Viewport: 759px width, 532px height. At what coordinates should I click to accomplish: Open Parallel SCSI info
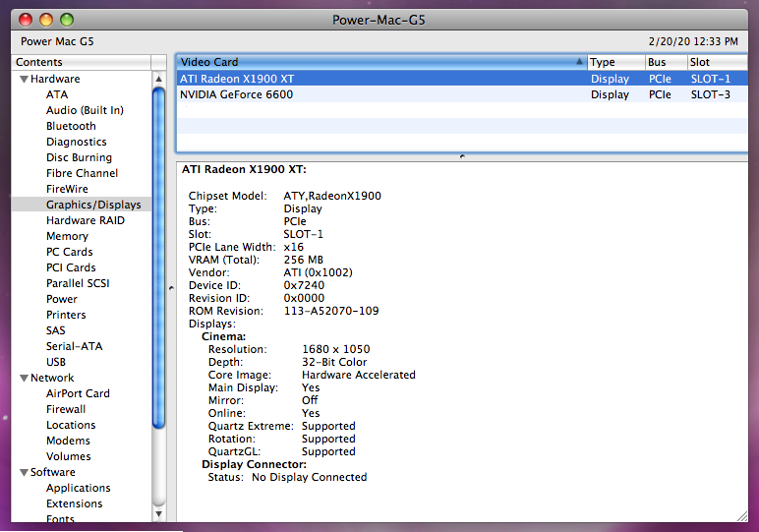(78, 283)
